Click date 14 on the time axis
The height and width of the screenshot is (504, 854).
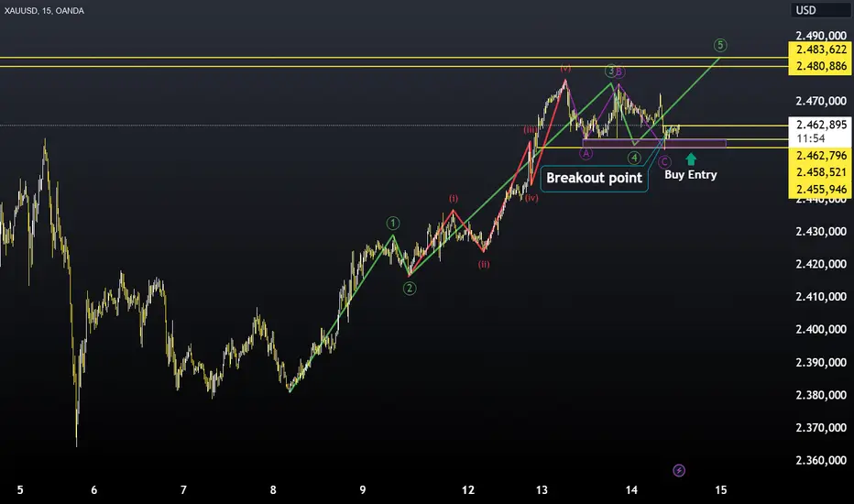631,490
